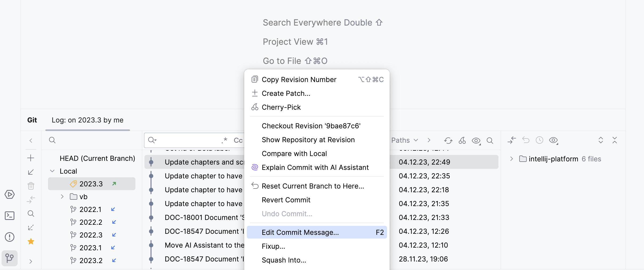Open the Terminal tool window icon
Image resolution: width=644 pixels, height=270 pixels.
(10, 216)
